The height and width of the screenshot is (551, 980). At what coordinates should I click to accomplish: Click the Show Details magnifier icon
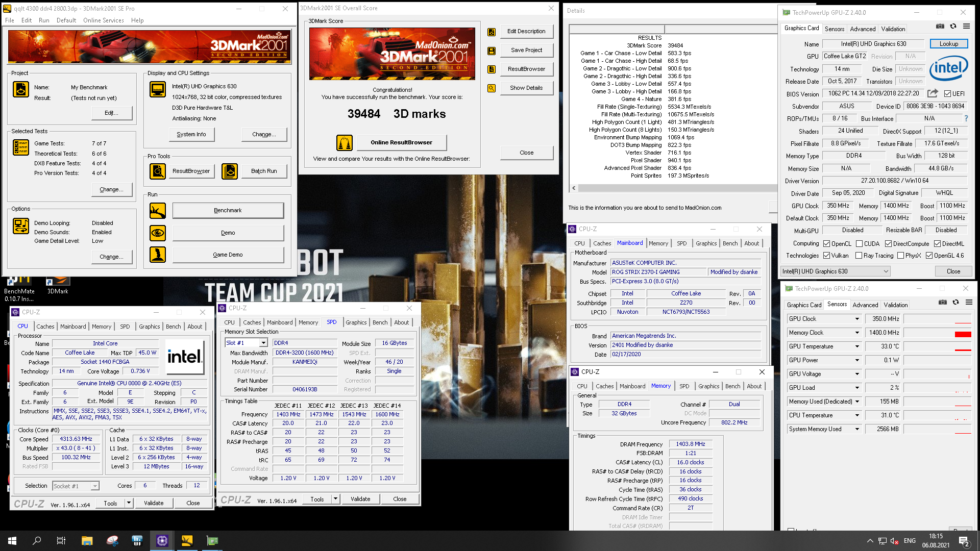click(x=492, y=88)
